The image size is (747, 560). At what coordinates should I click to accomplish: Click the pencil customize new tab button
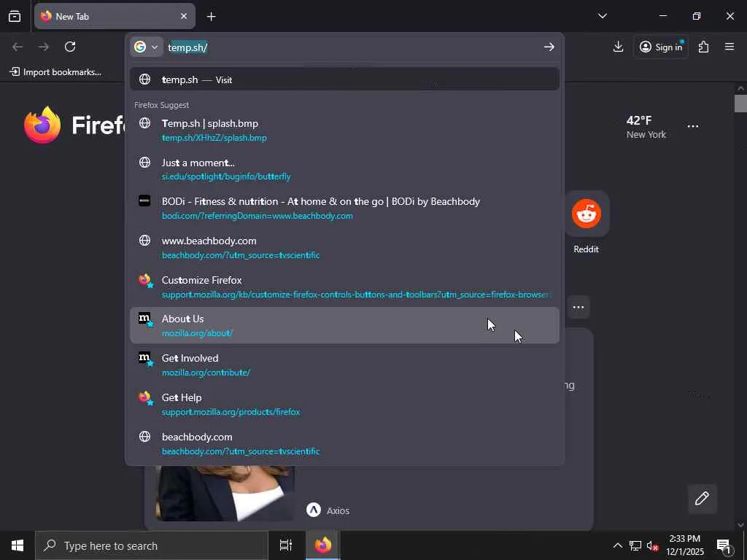tap(702, 499)
